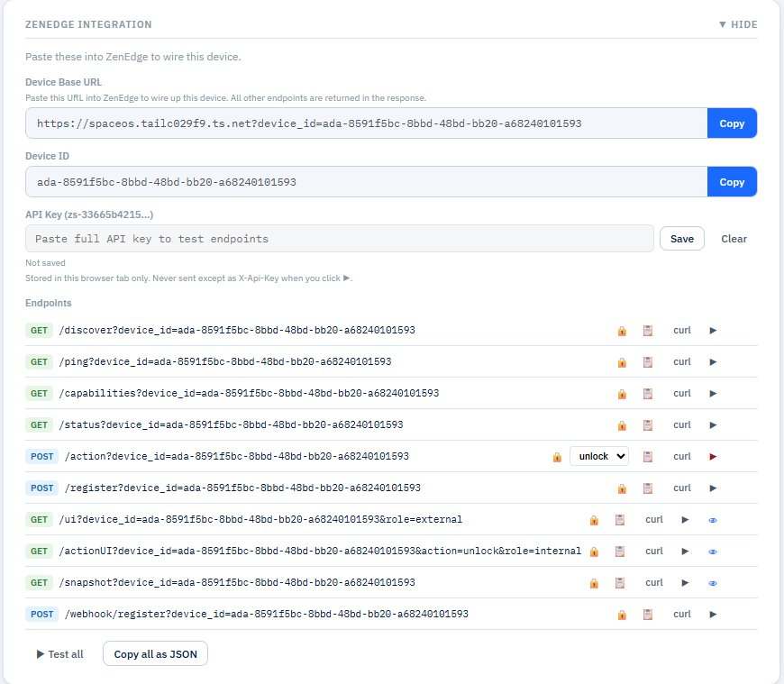The width and height of the screenshot is (784, 684).
Task: Copy curl for /capabilities endpoint
Action: click(682, 393)
